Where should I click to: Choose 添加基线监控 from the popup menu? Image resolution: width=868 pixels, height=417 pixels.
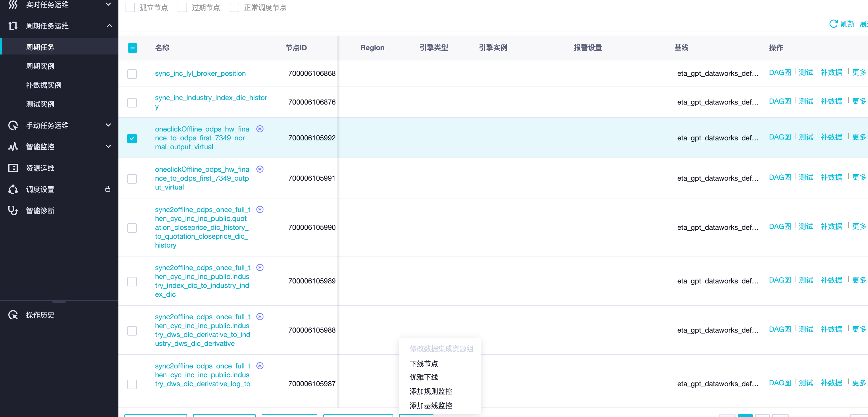pos(431,405)
